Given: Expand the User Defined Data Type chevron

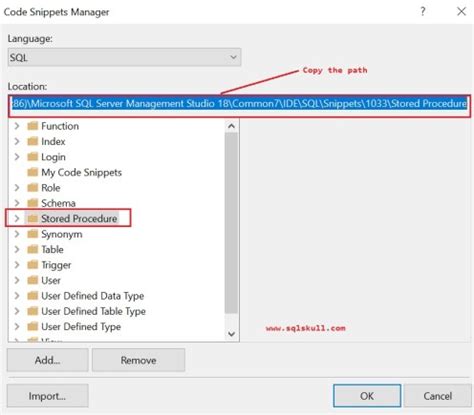Looking at the screenshot, I should (17, 296).
